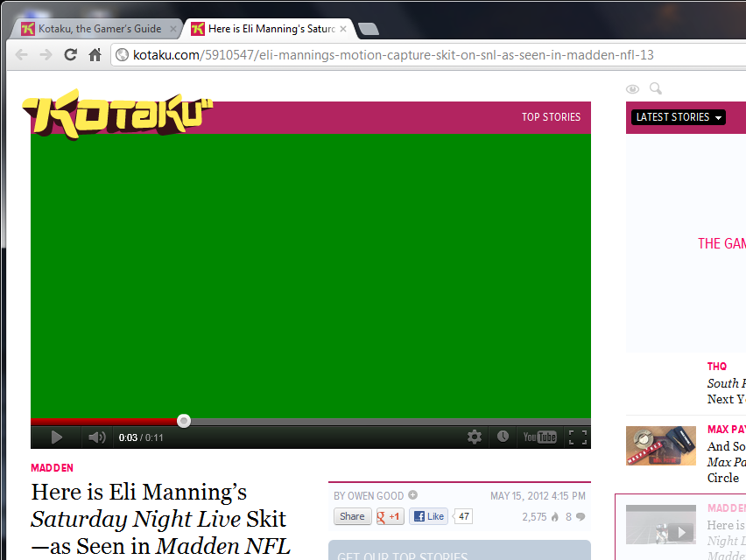This screenshot has width=746, height=560.
Task: Open the MADDEN tag link
Action: [x=52, y=468]
